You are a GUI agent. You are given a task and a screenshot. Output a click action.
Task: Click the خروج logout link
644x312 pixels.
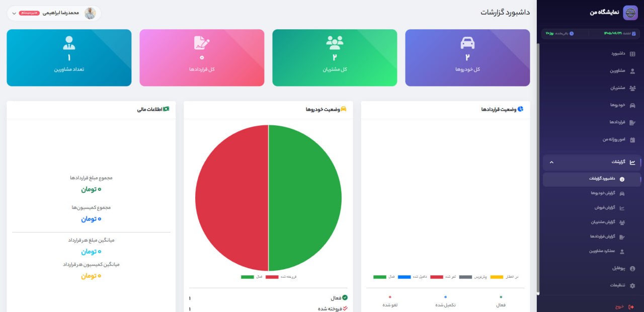tap(624, 306)
